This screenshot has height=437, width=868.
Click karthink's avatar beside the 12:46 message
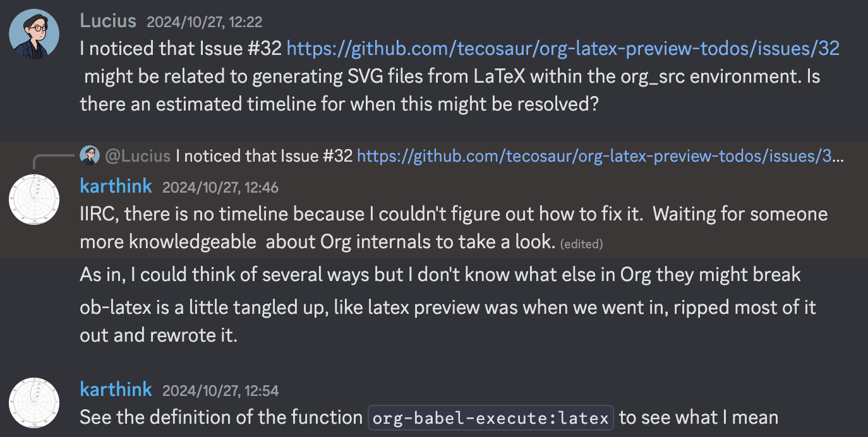coord(34,200)
